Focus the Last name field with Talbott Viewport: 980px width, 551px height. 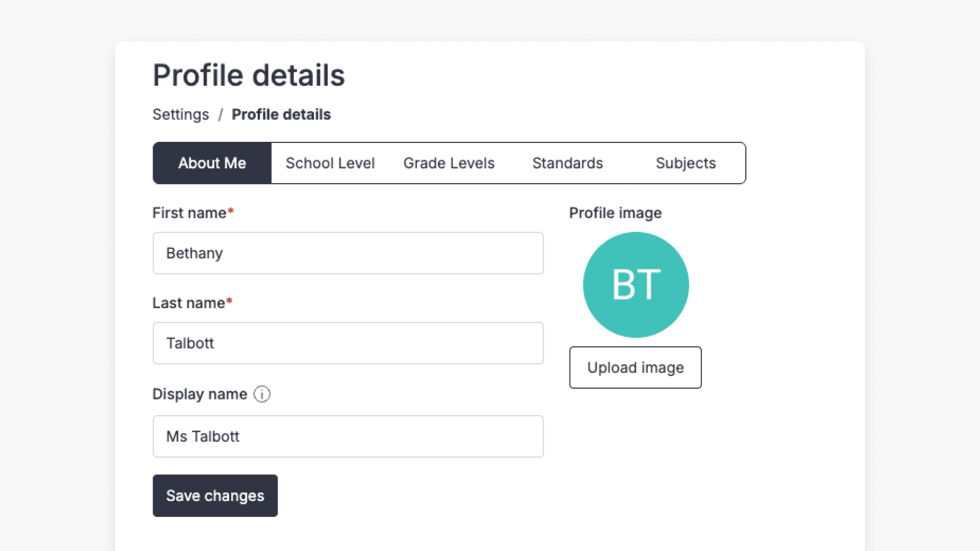point(348,343)
